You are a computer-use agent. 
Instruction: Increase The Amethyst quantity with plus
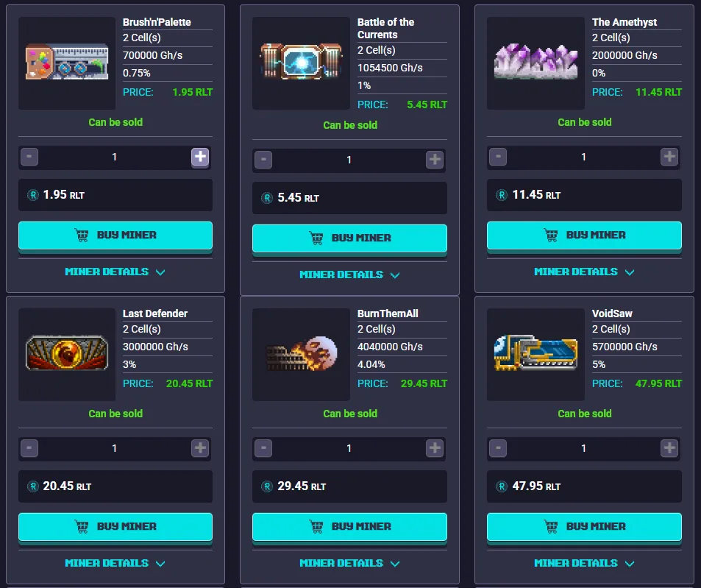(x=669, y=157)
